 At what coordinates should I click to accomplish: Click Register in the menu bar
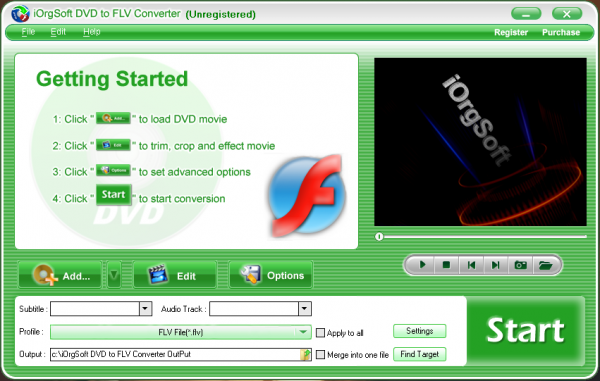[x=511, y=33]
